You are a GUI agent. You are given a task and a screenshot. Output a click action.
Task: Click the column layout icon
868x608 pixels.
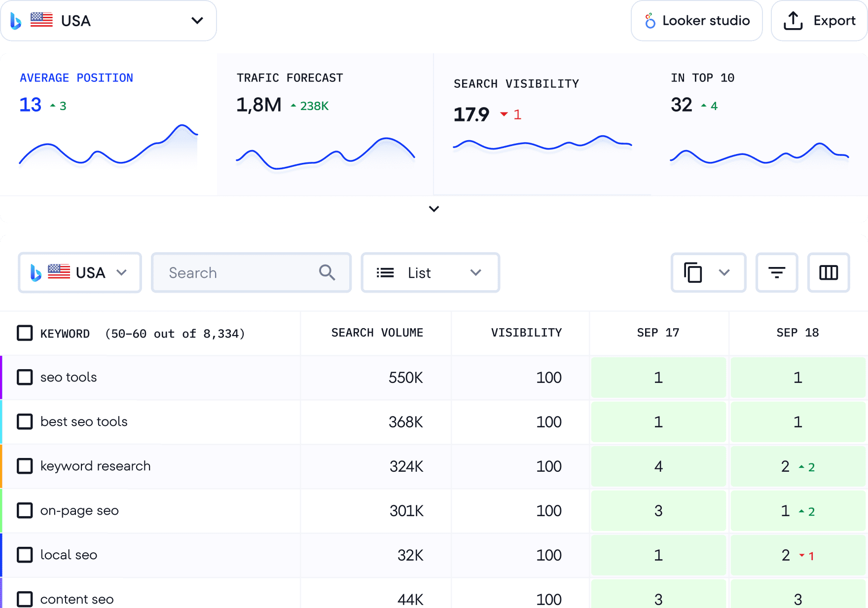[x=829, y=272]
